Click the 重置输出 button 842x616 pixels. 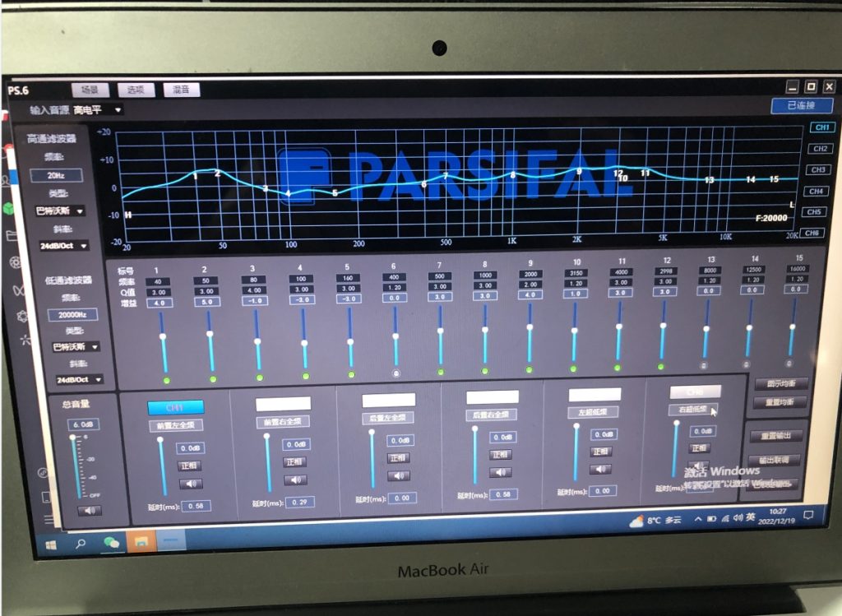pyautogui.click(x=775, y=436)
